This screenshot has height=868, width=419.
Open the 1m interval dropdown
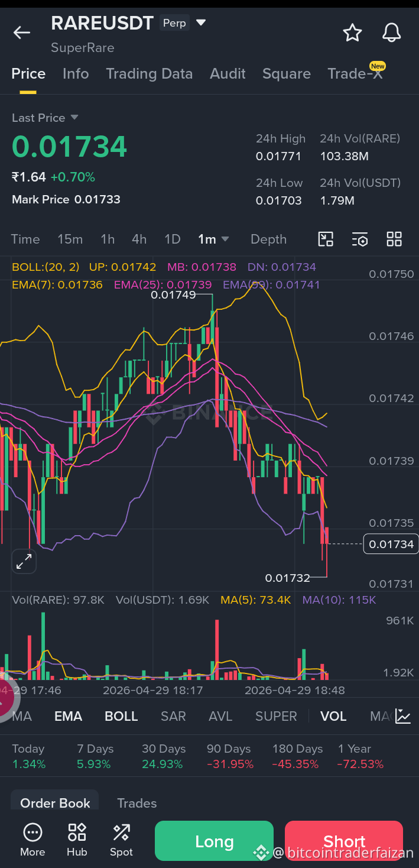[213, 239]
